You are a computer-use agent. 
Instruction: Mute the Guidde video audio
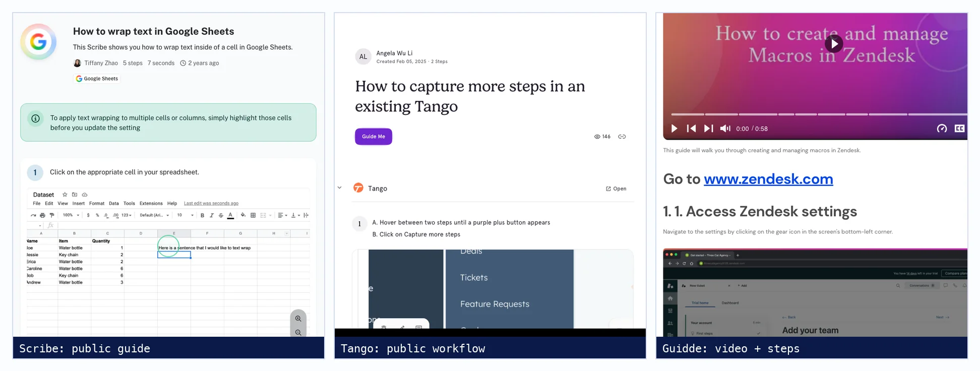(725, 129)
